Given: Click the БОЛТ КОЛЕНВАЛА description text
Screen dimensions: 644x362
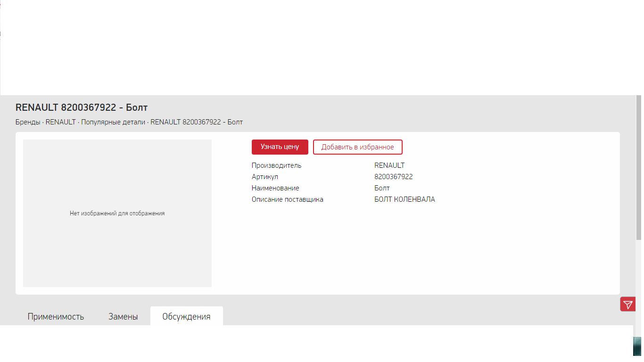Looking at the screenshot, I should (405, 199).
